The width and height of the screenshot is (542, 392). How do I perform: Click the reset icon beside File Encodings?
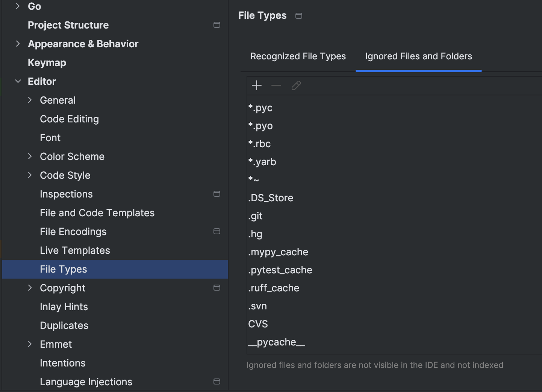pos(217,231)
